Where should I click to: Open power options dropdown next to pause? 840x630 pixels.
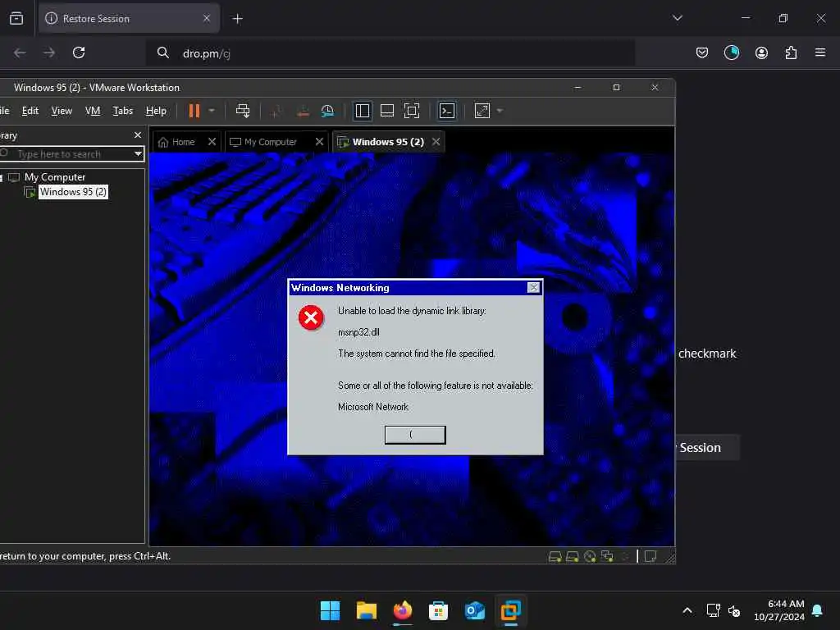pos(212,111)
